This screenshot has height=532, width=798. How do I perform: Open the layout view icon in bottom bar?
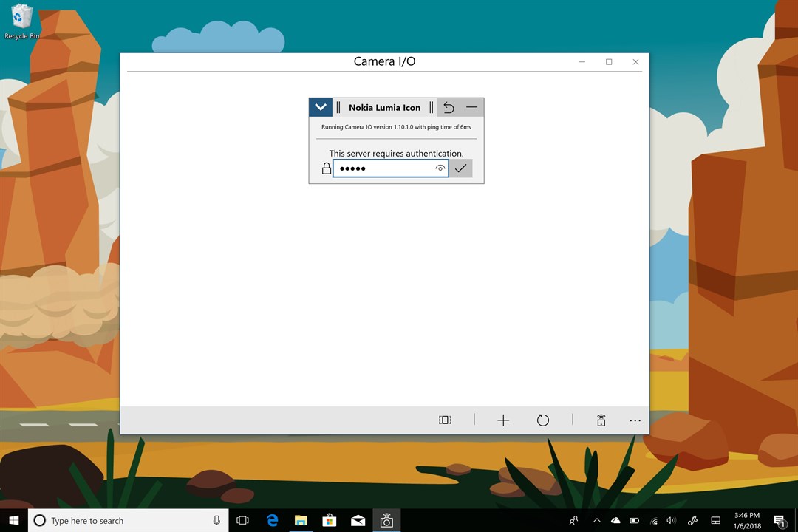[445, 420]
